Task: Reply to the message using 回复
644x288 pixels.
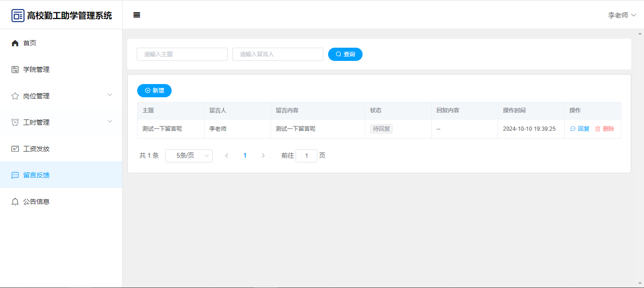Action: pos(580,129)
